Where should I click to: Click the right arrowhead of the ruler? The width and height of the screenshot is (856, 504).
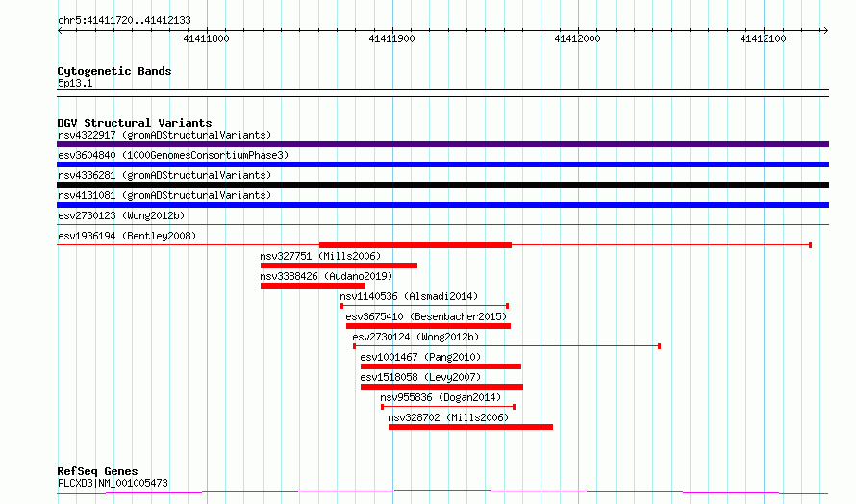pyautogui.click(x=825, y=30)
